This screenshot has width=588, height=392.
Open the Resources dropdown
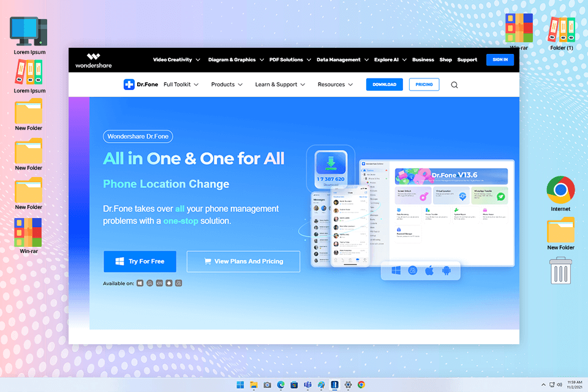335,85
